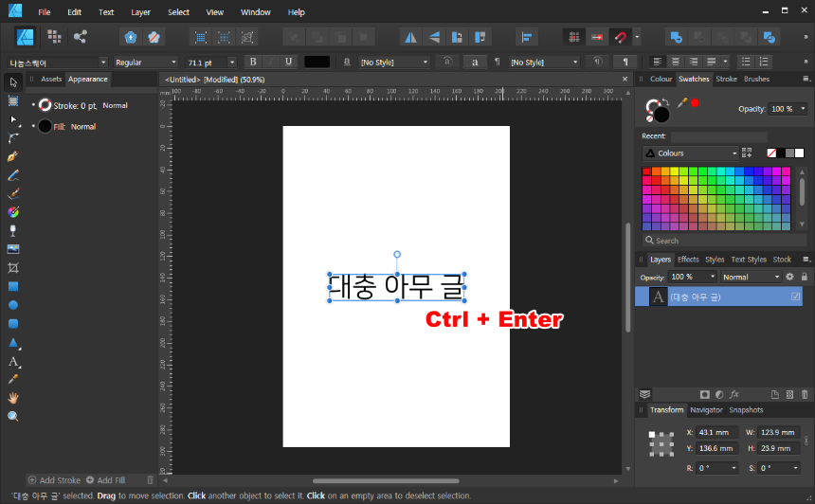Open alignment options in toolbar
815x504 pixels.
[527, 37]
